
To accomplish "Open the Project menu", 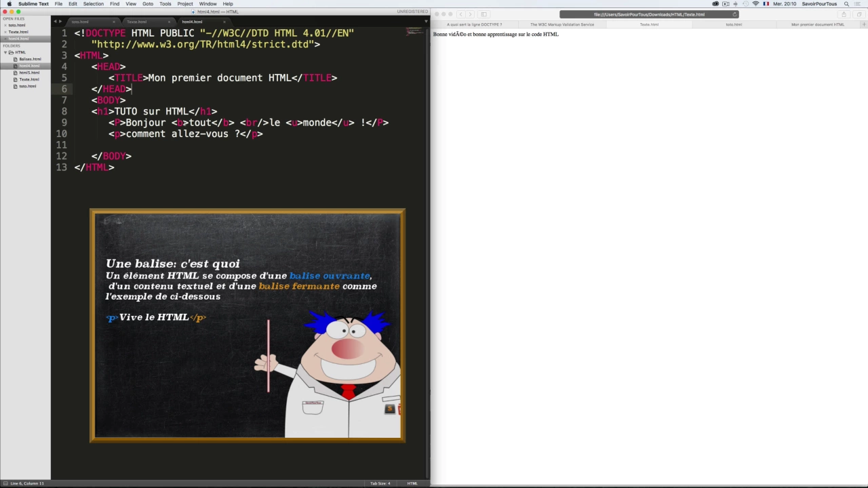I will click(x=185, y=4).
